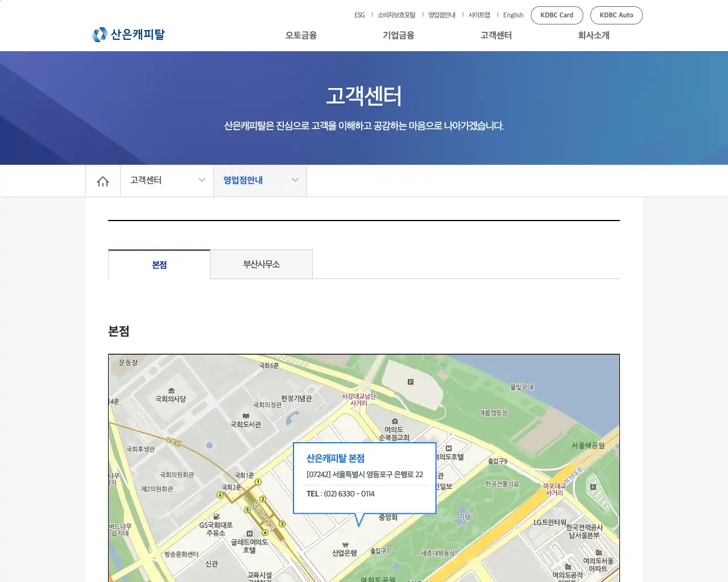Click the GS 주유소 gas station icon
Screen dimensions: 728x582
click(216, 516)
